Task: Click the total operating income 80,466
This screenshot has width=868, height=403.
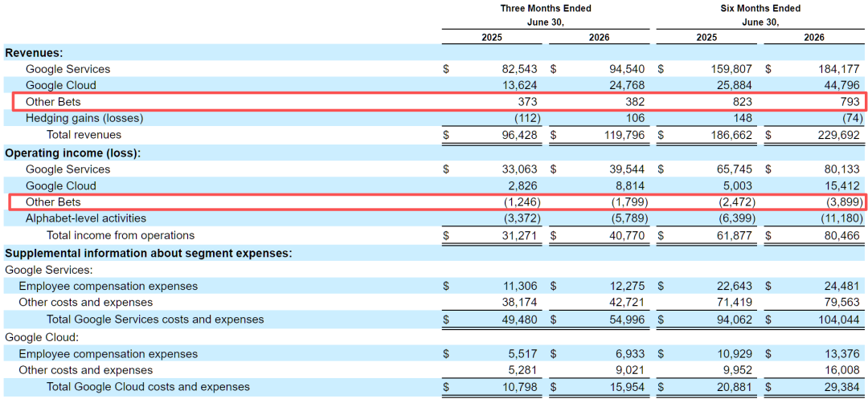Action: [841, 235]
